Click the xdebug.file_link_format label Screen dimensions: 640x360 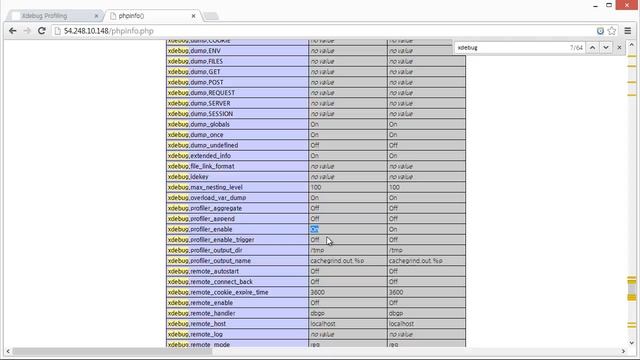pyautogui.click(x=201, y=167)
